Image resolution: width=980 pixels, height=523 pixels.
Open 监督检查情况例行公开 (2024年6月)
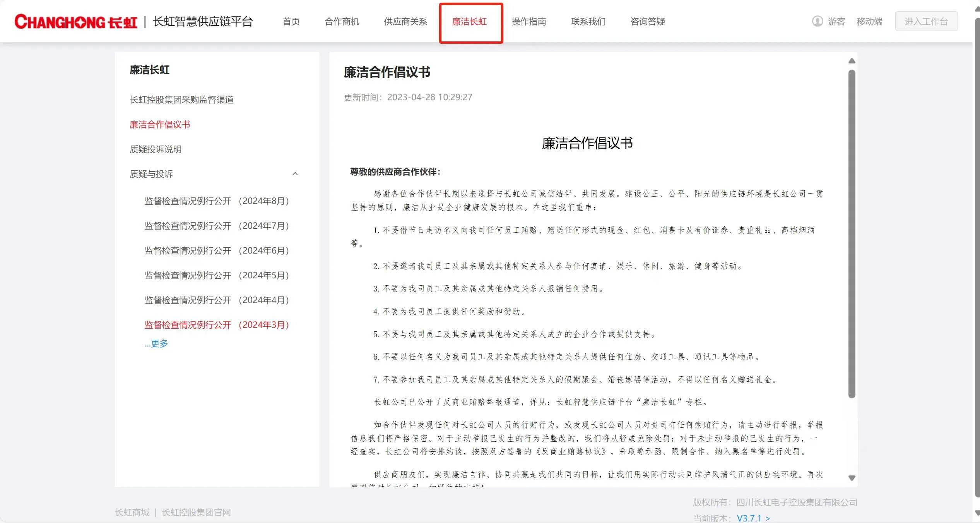[217, 251]
